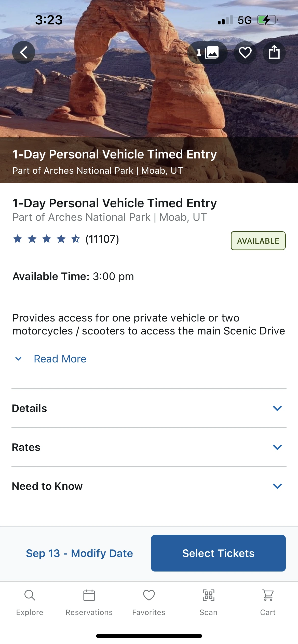Click the star rating row
The image size is (298, 644).
pos(47,239)
